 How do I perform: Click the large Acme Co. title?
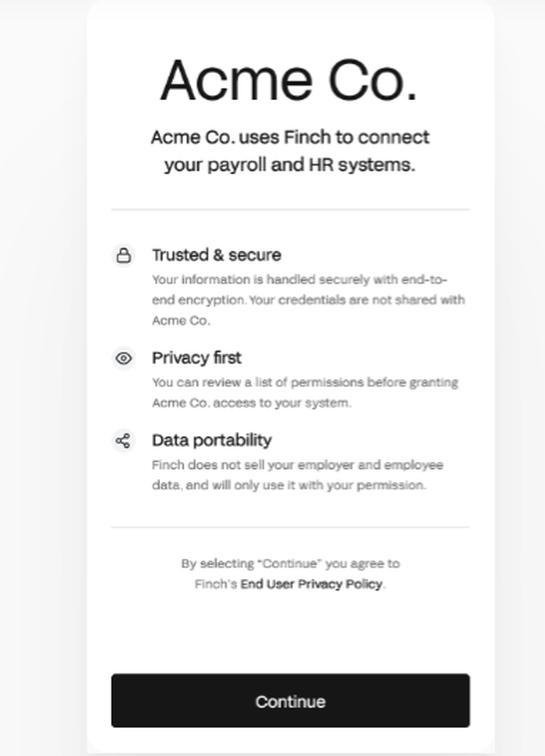coord(289,81)
